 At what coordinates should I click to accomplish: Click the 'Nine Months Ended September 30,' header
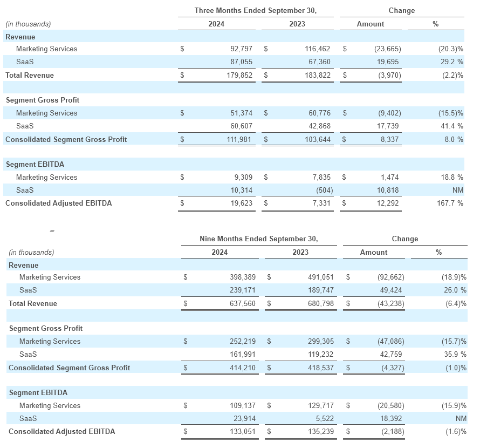pos(259,239)
